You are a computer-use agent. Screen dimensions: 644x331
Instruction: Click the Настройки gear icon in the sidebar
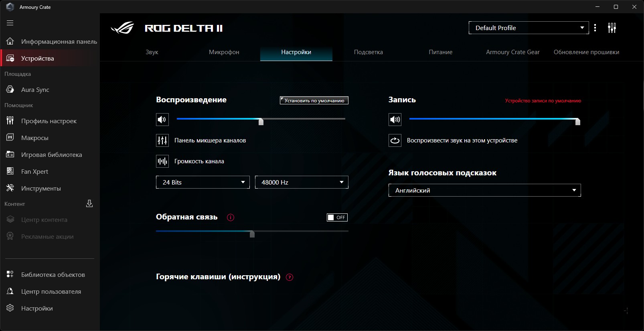coord(10,308)
